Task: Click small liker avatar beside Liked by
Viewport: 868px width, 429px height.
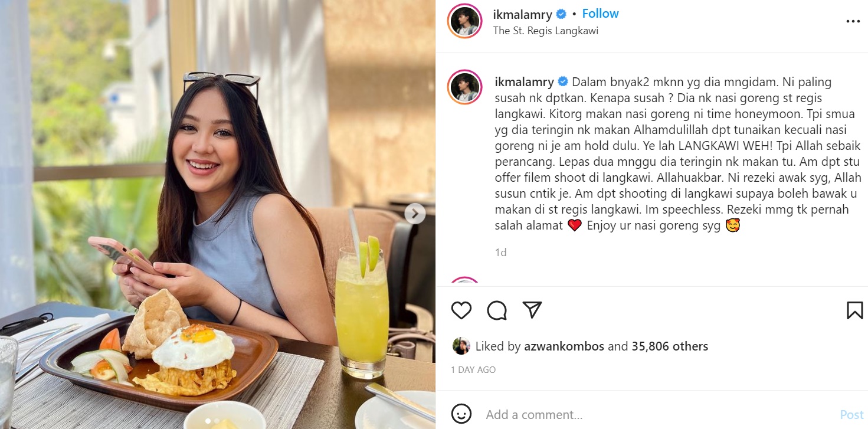Action: (461, 346)
